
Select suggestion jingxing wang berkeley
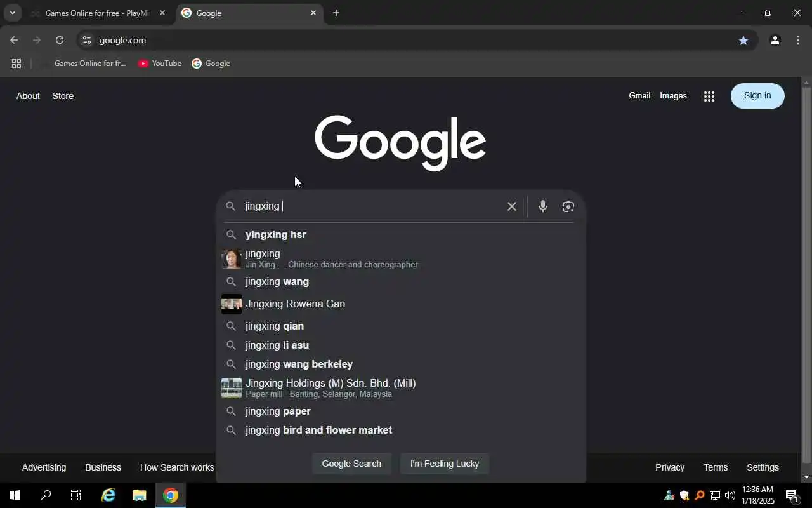pos(400,364)
